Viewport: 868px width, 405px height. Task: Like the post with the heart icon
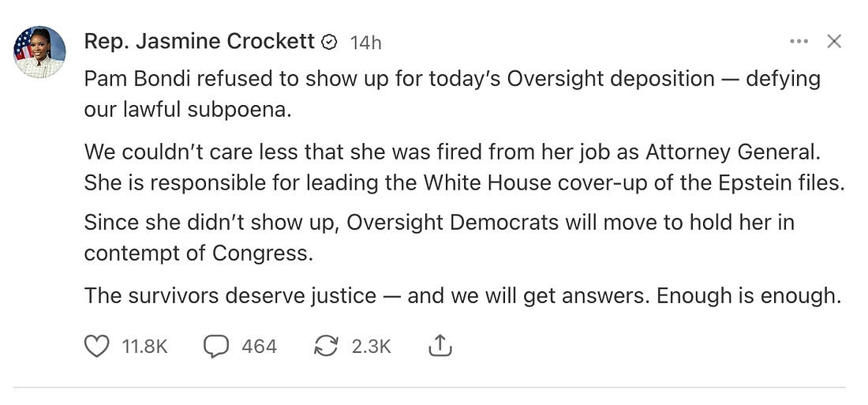(x=96, y=346)
